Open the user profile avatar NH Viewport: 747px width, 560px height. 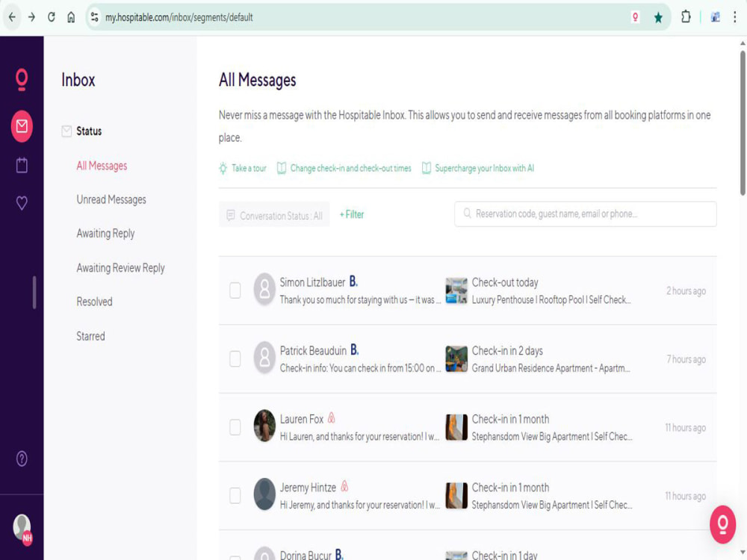22,529
